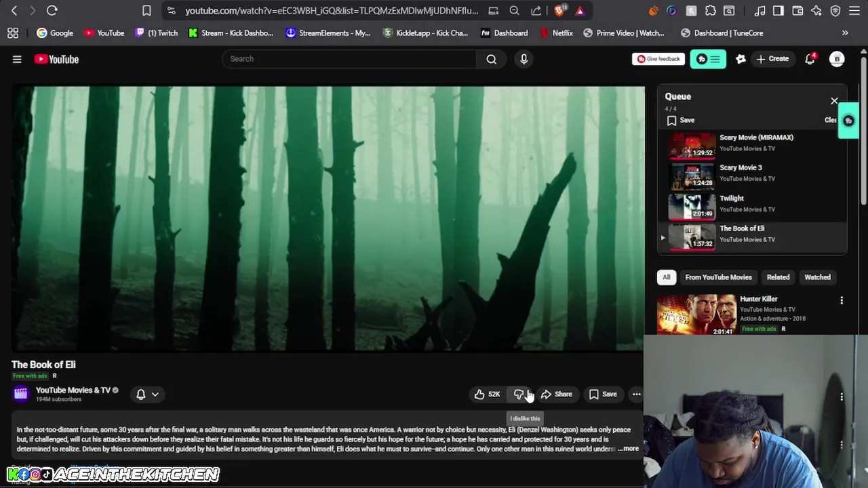The height and width of the screenshot is (488, 868).
Task: Open the Prime Video bookmark
Action: point(624,33)
